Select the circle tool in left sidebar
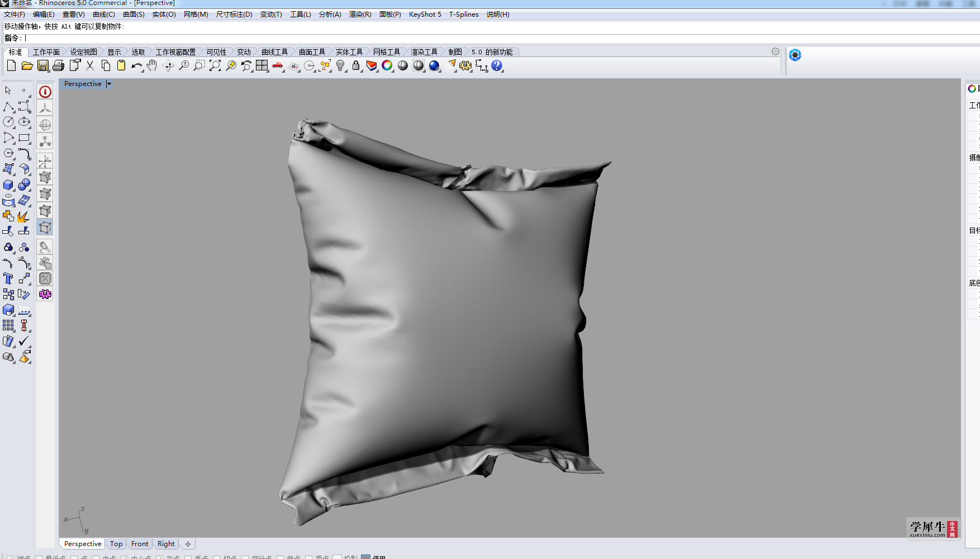The height and width of the screenshot is (559, 980). pyautogui.click(x=8, y=121)
